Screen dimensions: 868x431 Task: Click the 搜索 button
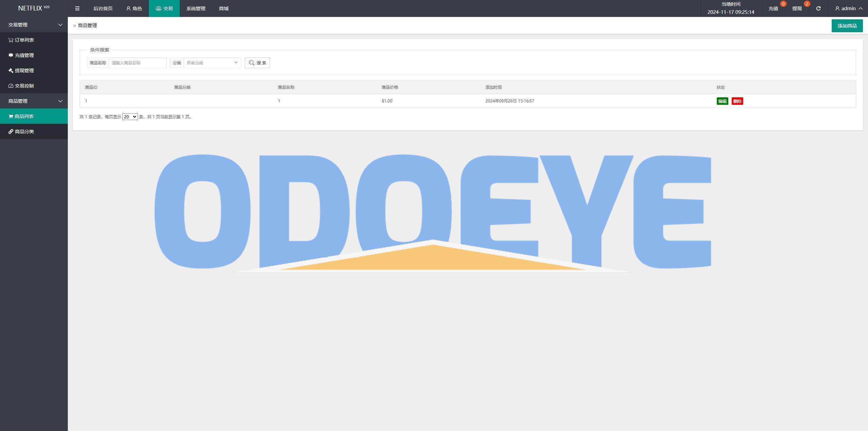click(x=257, y=63)
